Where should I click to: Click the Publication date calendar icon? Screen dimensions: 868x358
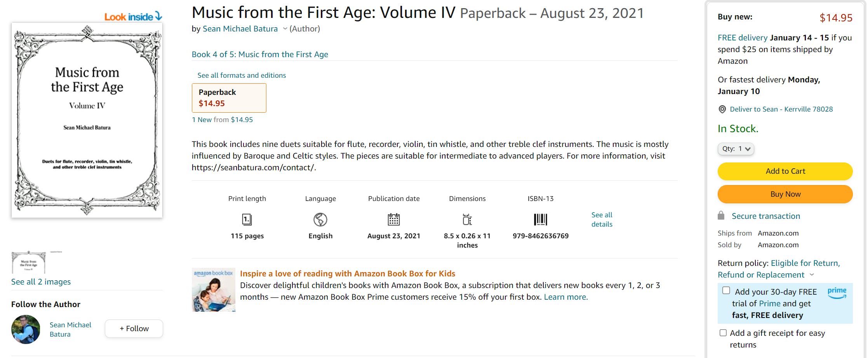click(393, 220)
